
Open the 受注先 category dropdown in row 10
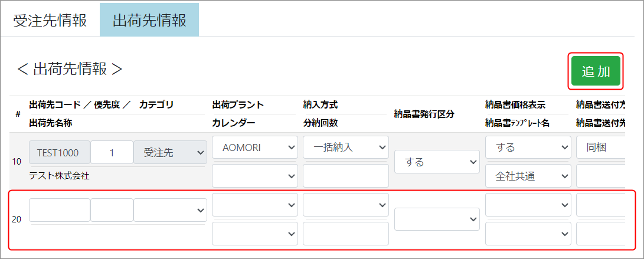[x=170, y=152]
